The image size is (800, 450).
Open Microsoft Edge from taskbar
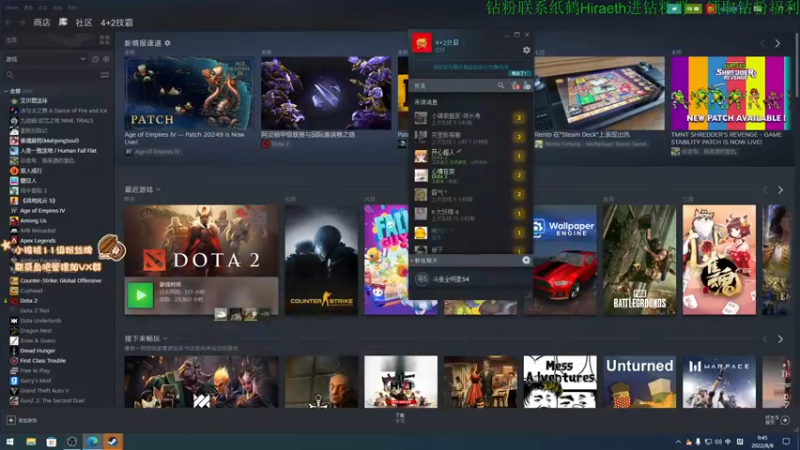point(92,441)
